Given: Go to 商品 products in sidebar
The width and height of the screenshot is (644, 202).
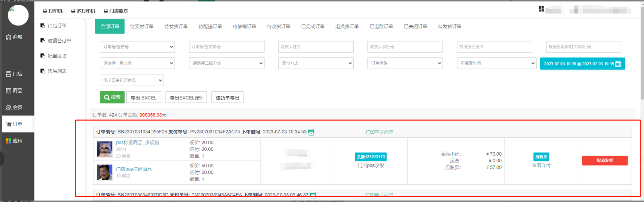Looking at the screenshot, I should tap(14, 91).
